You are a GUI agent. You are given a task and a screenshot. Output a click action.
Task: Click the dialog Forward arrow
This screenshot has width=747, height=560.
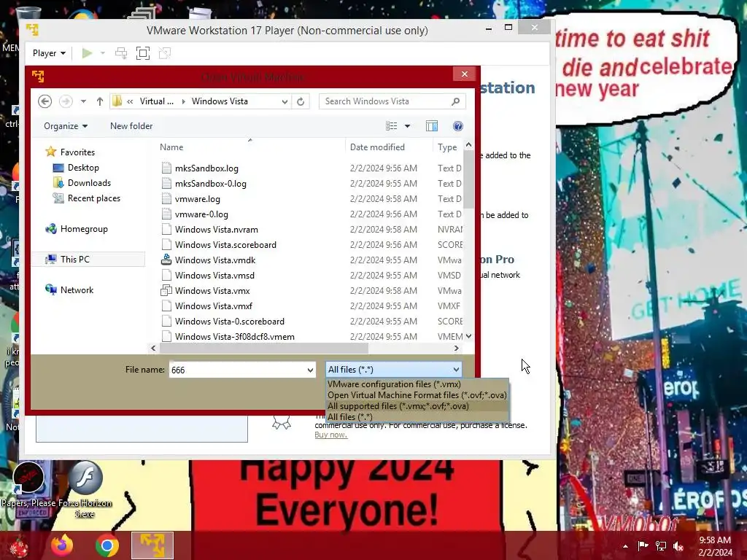[66, 101]
